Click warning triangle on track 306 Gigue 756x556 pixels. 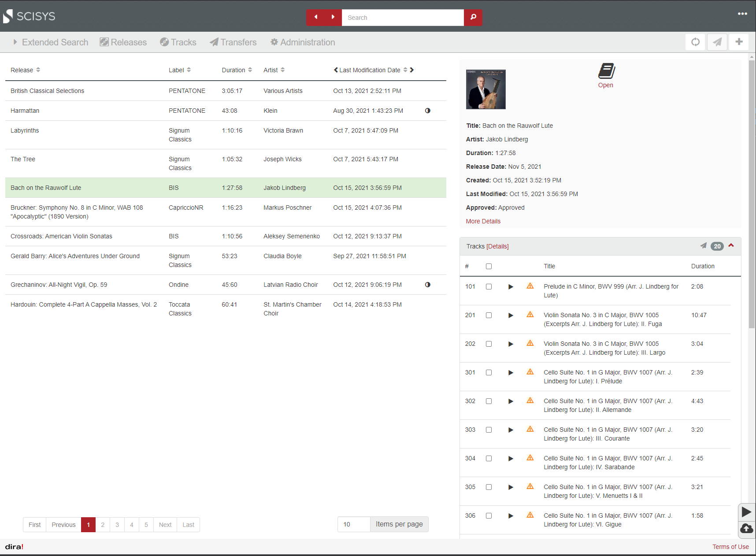tap(530, 515)
